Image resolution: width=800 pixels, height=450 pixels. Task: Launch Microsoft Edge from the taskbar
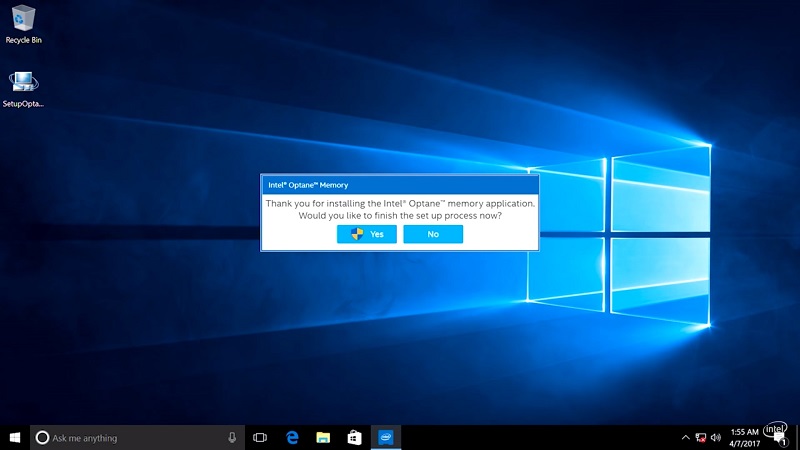[293, 438]
